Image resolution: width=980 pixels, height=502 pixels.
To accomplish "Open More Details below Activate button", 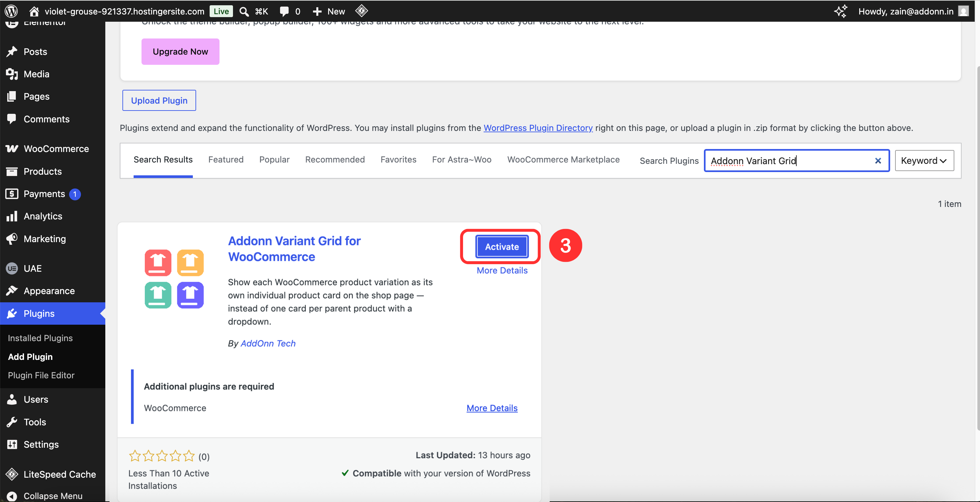I will (x=502, y=270).
